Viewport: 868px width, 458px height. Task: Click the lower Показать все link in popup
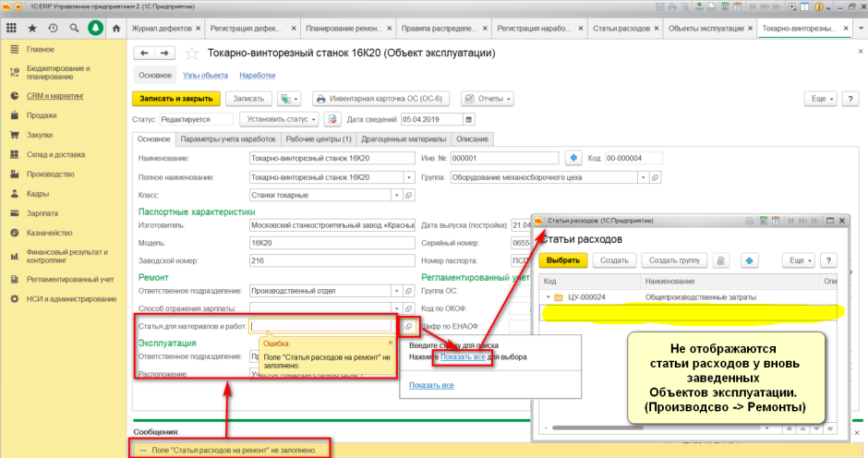click(431, 385)
